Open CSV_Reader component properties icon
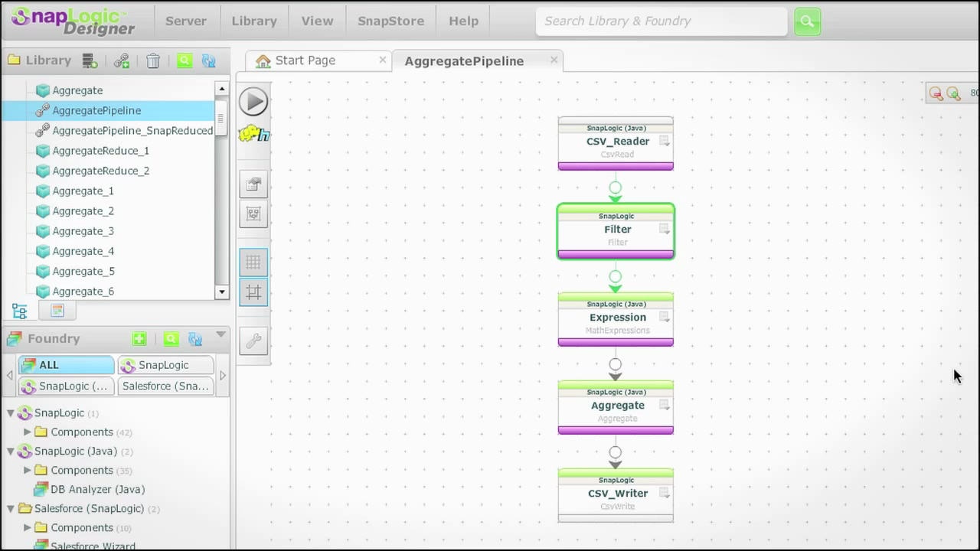 coord(665,142)
